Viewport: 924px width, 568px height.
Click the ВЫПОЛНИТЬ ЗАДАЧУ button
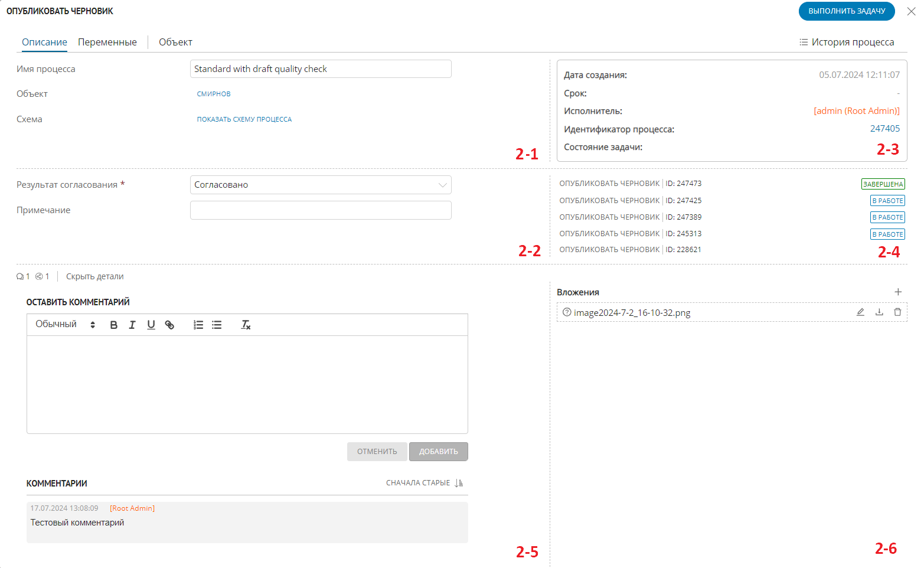[847, 11]
